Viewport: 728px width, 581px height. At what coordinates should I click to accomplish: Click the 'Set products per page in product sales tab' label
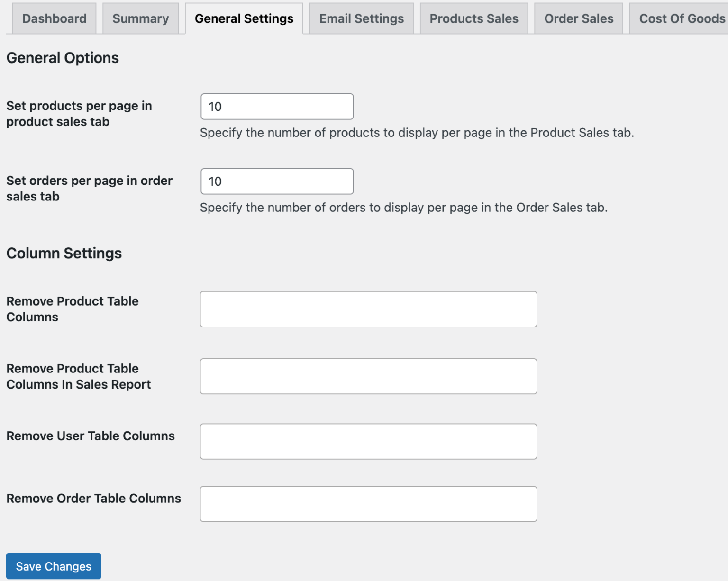(x=79, y=114)
